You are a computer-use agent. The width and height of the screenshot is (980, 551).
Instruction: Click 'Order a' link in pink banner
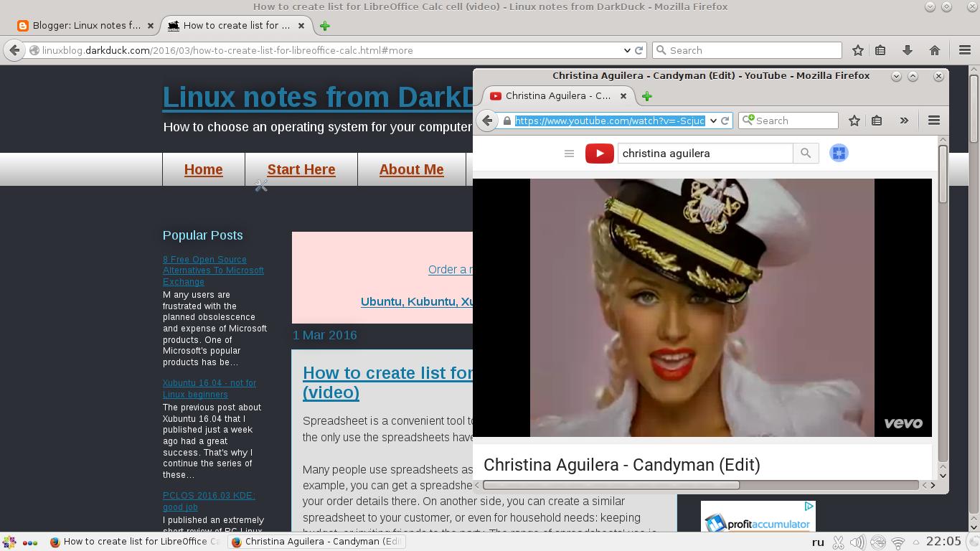(x=451, y=270)
